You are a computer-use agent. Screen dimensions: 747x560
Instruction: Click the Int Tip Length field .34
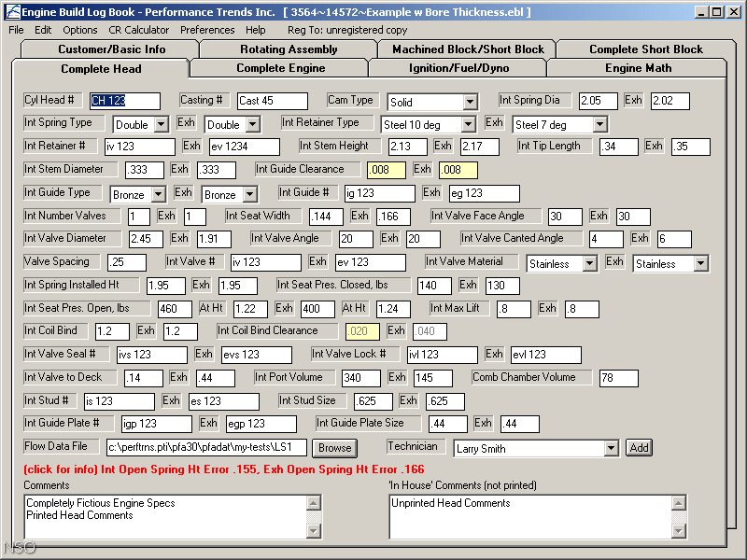[619, 147]
